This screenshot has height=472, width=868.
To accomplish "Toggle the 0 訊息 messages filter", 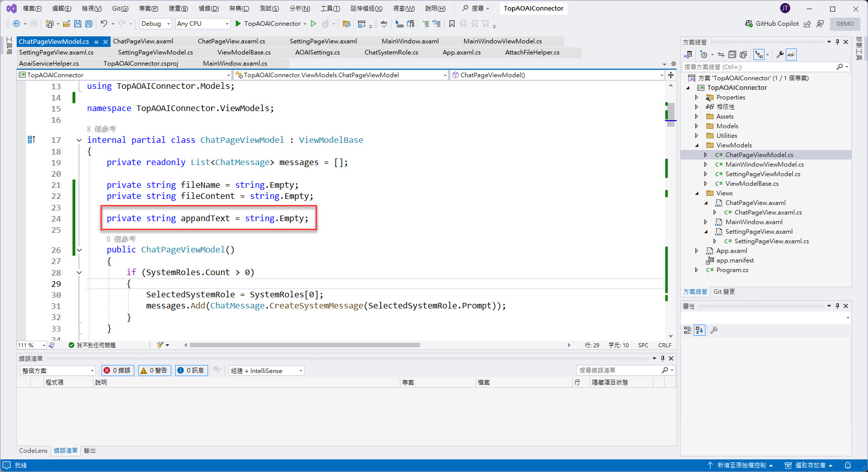I will pos(191,371).
